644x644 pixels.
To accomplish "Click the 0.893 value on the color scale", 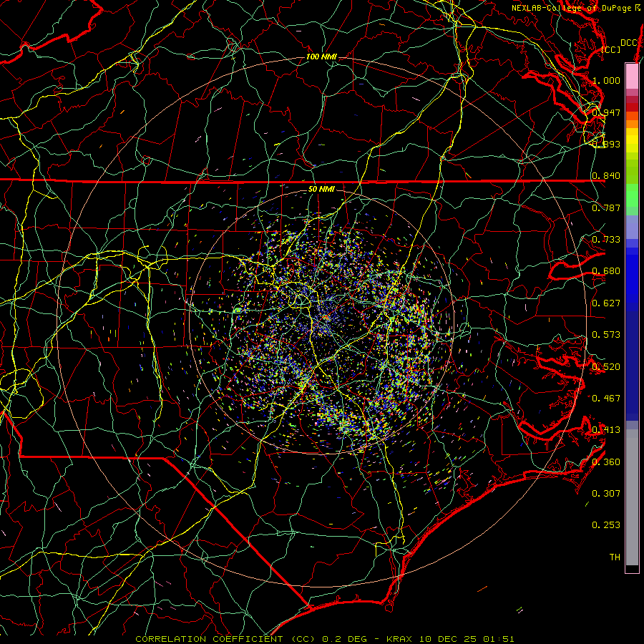I will click(606, 144).
